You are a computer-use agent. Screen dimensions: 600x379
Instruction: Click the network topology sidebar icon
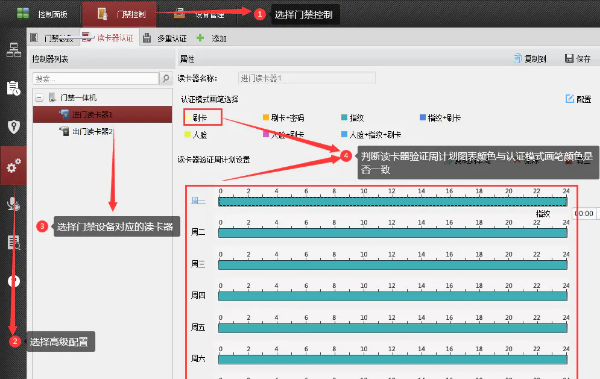(x=14, y=50)
